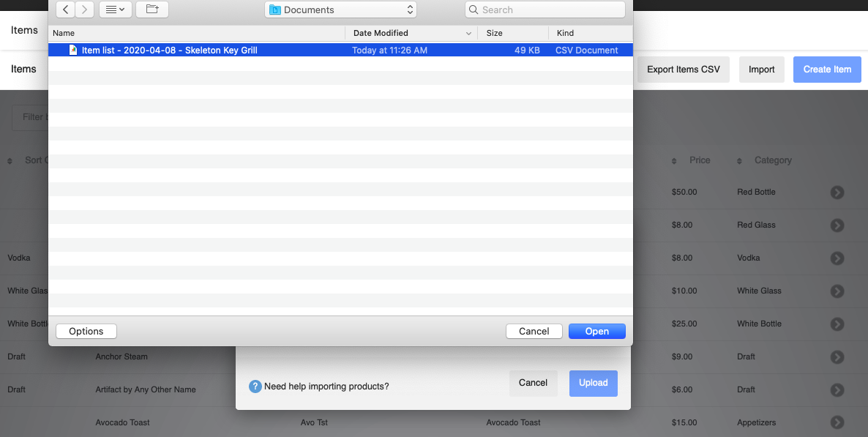868x437 pixels.
Task: Cancel the product import dialog
Action: click(533, 382)
